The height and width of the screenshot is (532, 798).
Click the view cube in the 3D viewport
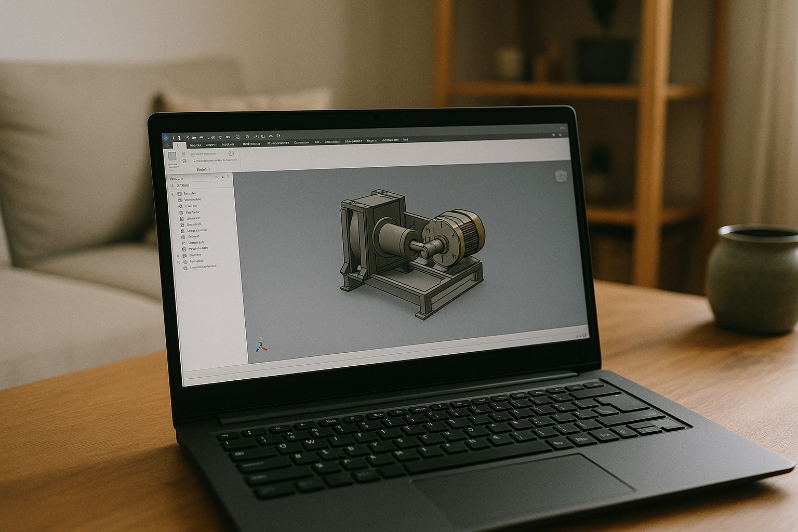click(561, 176)
